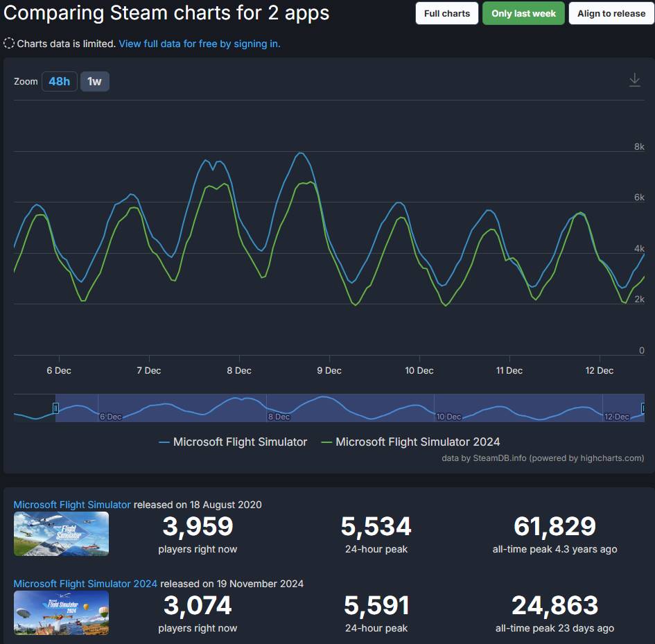Open the Microsoft Flight Simulator 2024 app link
This screenshot has height=644, width=655.
point(85,584)
